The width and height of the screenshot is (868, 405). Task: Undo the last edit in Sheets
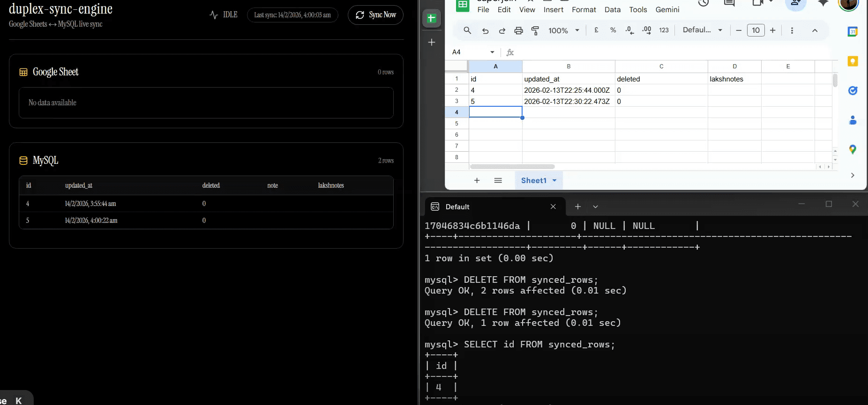(x=485, y=30)
